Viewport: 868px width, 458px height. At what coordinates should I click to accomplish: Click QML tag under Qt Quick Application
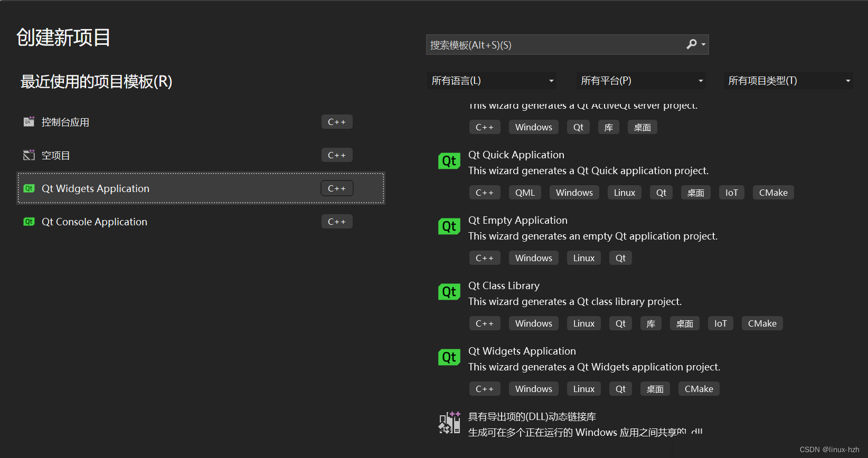coord(525,193)
